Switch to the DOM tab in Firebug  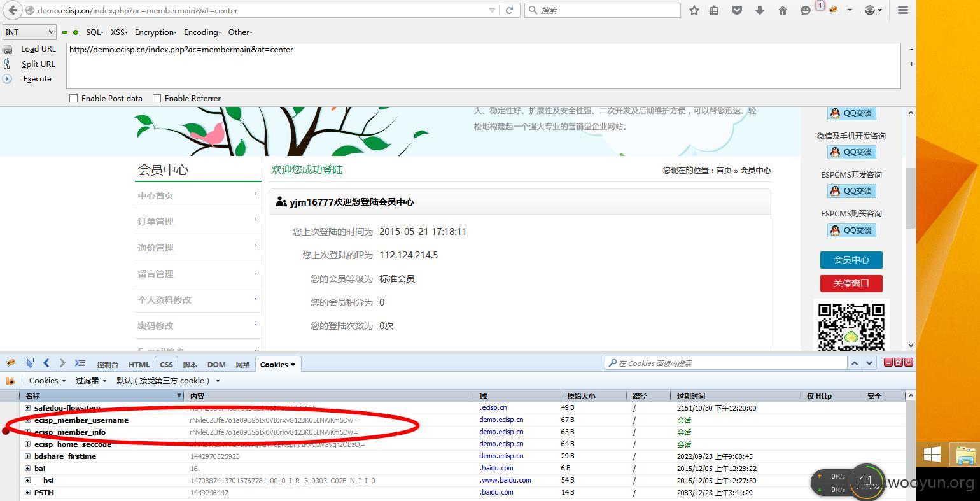pyautogui.click(x=216, y=365)
